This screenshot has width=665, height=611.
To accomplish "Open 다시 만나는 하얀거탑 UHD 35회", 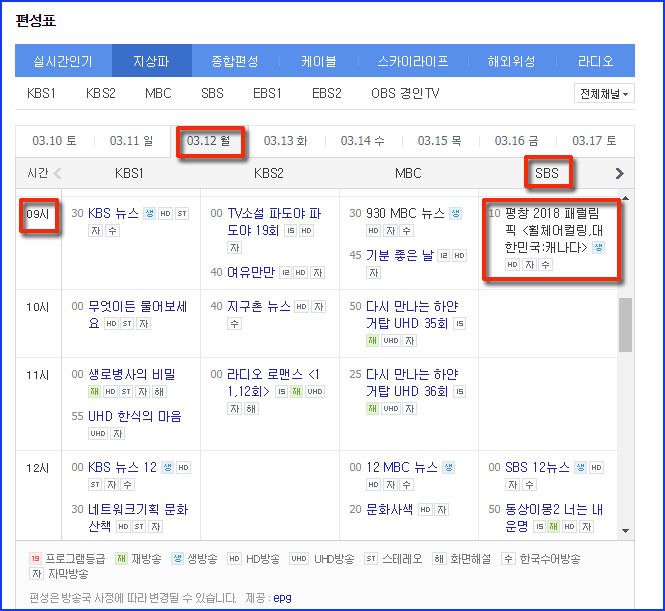I will point(412,314).
